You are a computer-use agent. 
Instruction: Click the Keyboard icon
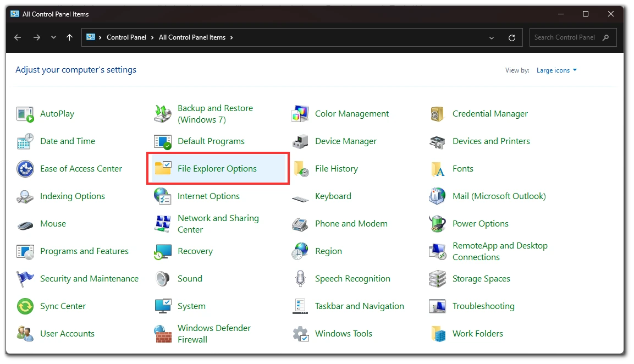[300, 198]
